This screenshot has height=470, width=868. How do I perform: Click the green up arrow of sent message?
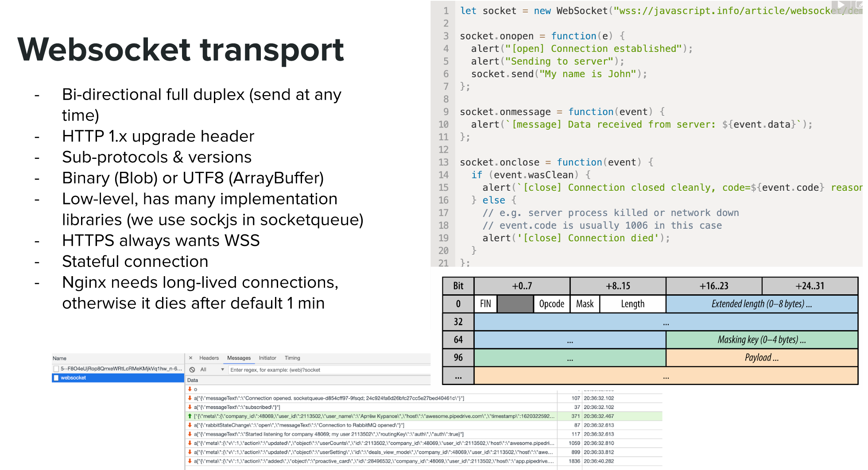click(x=190, y=416)
